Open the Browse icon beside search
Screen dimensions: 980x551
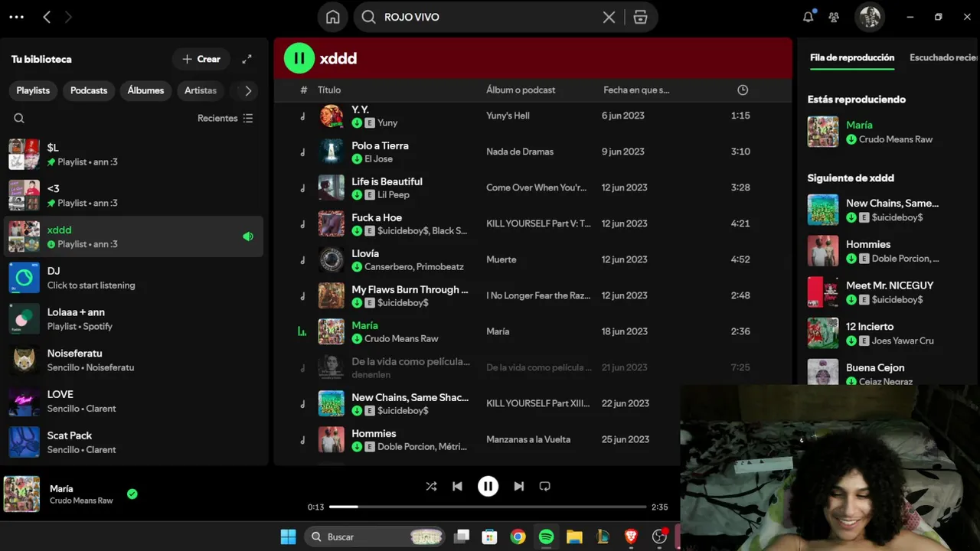click(x=641, y=17)
